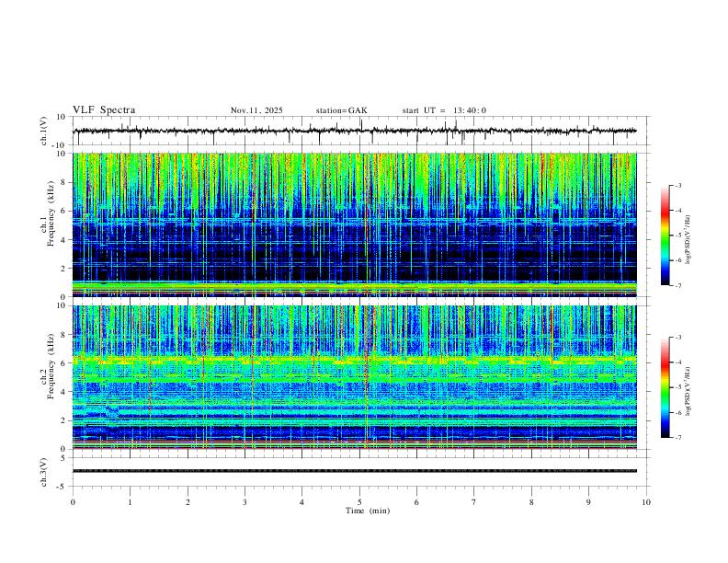Click the 'ch.3(V)' axis label
728x563 pixels.
43,472
